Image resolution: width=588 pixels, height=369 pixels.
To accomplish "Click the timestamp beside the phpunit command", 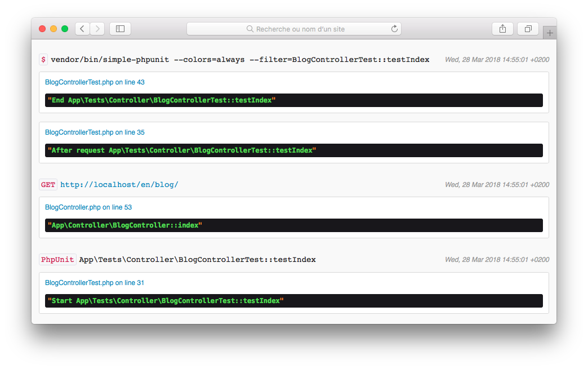I will coord(497,60).
